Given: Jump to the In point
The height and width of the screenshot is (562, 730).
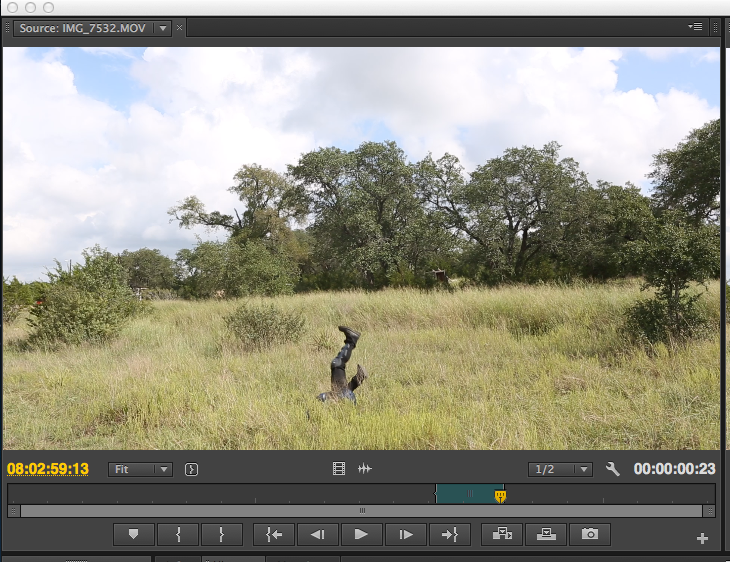Looking at the screenshot, I should tap(274, 534).
